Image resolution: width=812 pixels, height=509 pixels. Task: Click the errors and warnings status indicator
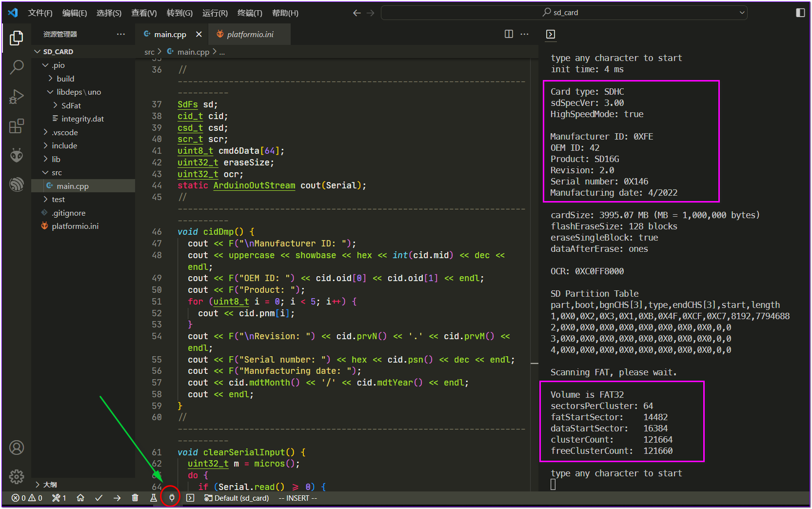pos(27,498)
